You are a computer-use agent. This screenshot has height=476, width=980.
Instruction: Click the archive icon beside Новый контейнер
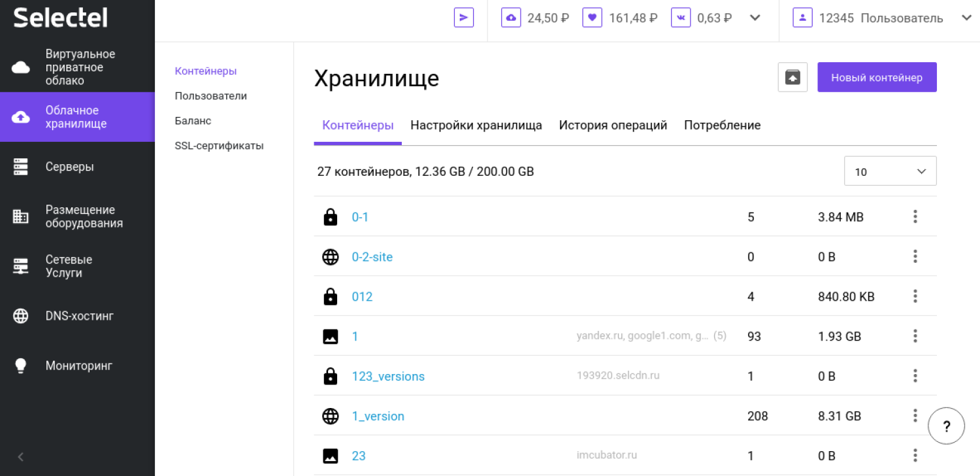792,77
